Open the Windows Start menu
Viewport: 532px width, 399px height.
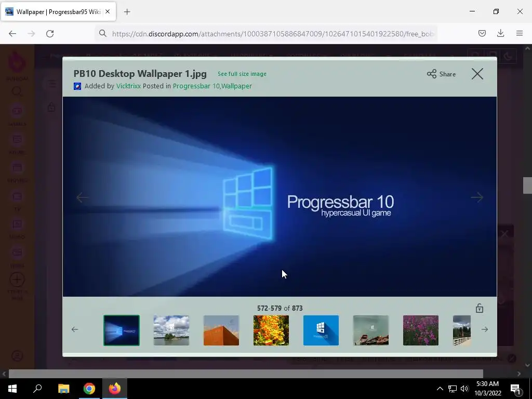point(12,389)
